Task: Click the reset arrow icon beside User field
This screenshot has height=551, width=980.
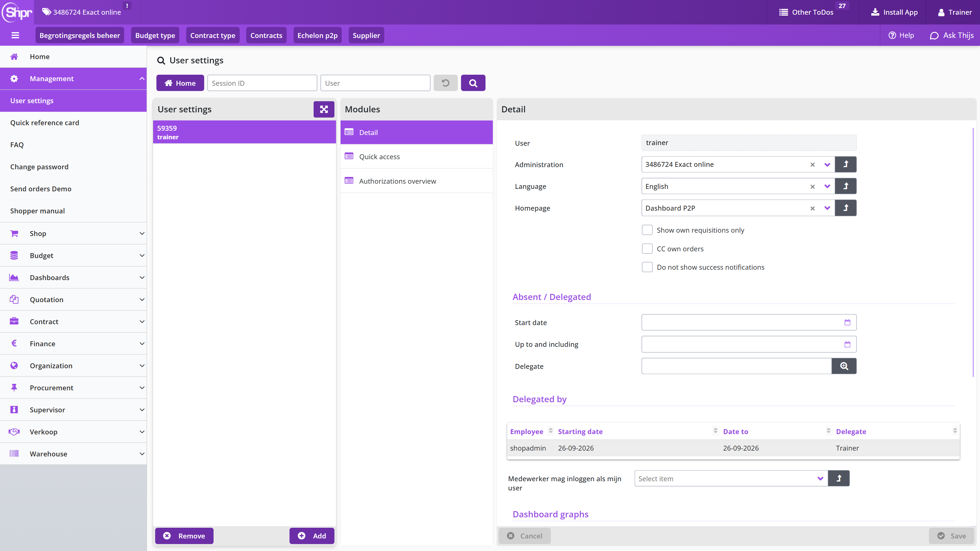Action: pos(446,83)
